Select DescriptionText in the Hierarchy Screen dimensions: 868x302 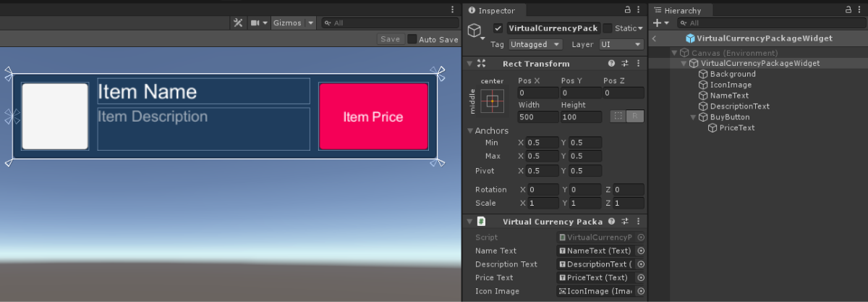coord(739,106)
